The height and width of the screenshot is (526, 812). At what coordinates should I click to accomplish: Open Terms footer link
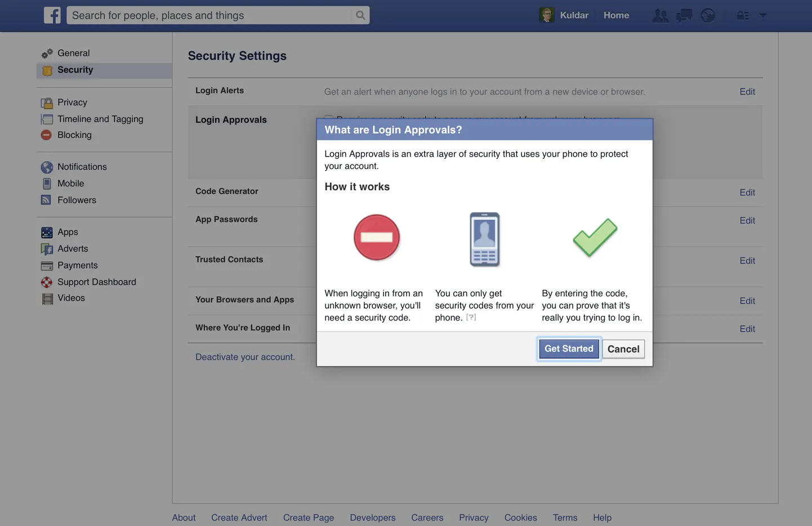pos(565,518)
